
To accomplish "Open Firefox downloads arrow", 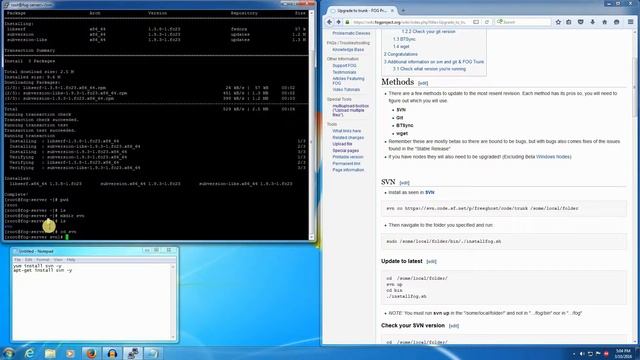I will [x=593, y=22].
